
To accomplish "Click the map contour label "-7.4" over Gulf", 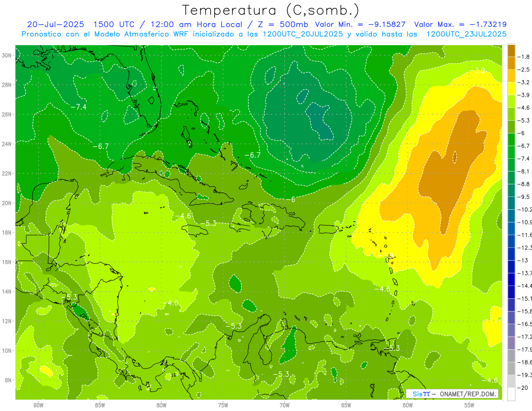I will (x=78, y=107).
